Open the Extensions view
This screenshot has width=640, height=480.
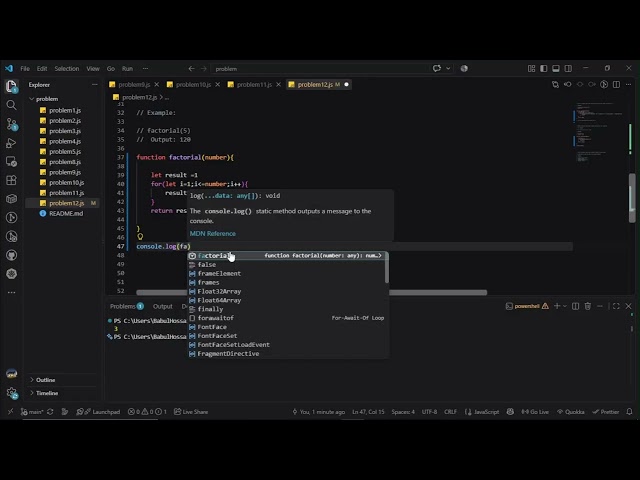(x=11, y=180)
